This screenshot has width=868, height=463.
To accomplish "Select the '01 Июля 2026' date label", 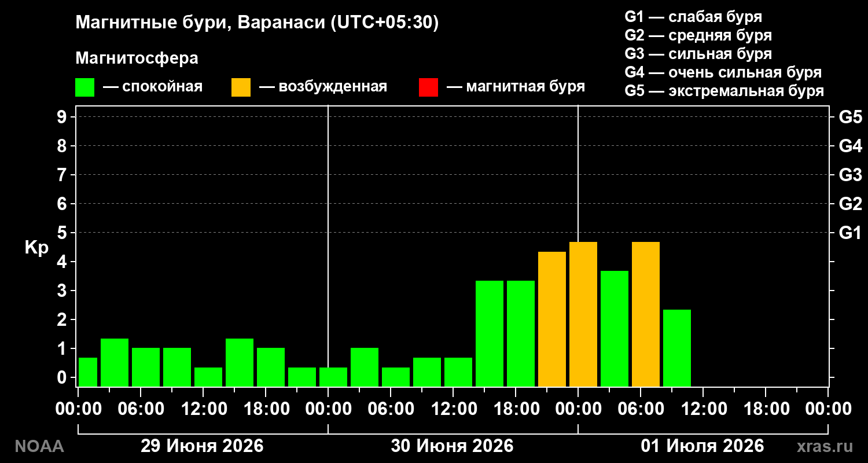I will [703, 446].
